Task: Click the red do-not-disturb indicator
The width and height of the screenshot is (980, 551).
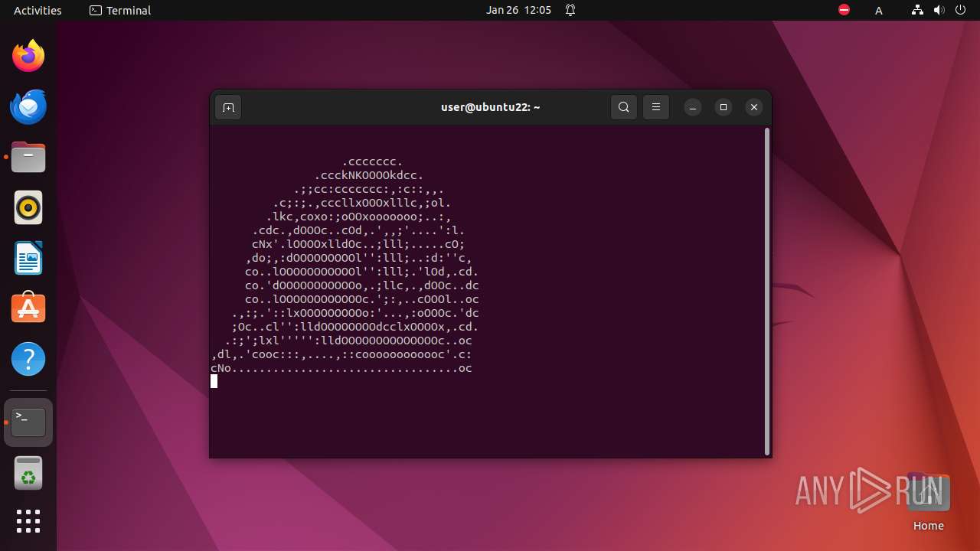Action: [x=844, y=10]
